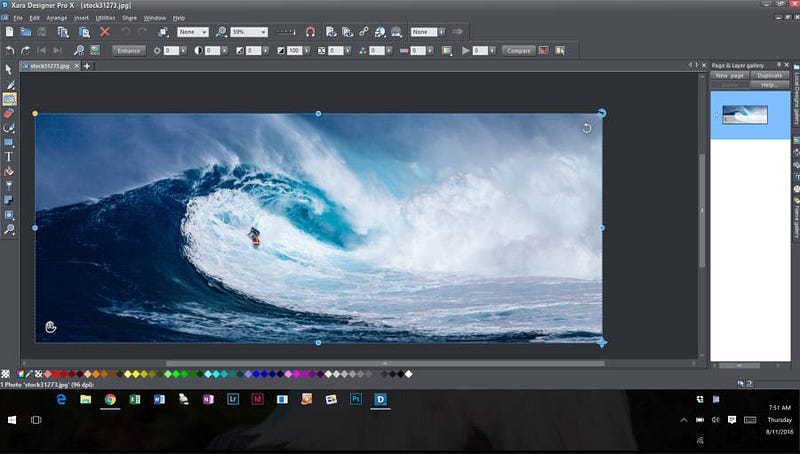Select the Photo tool in left toolbar
Screen dimensions: 800x454
tap(9, 98)
